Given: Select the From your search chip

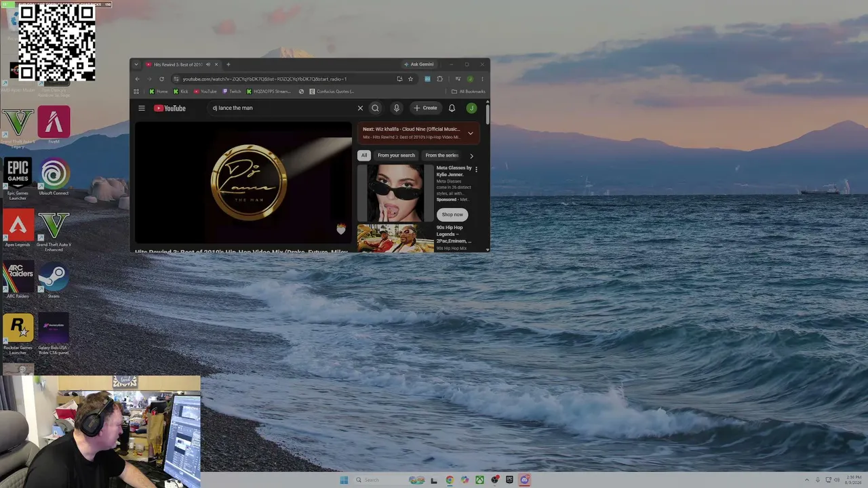Looking at the screenshot, I should [x=396, y=155].
